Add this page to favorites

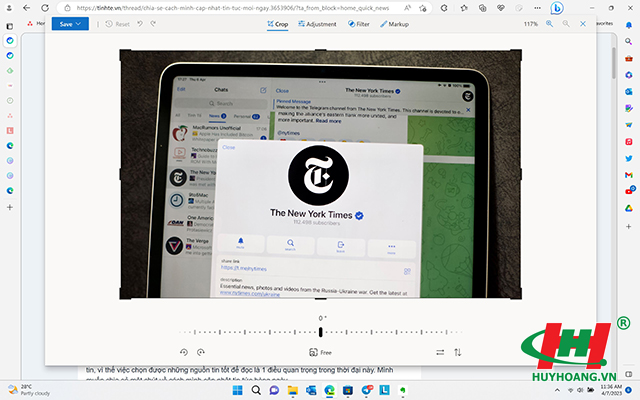[423, 8]
